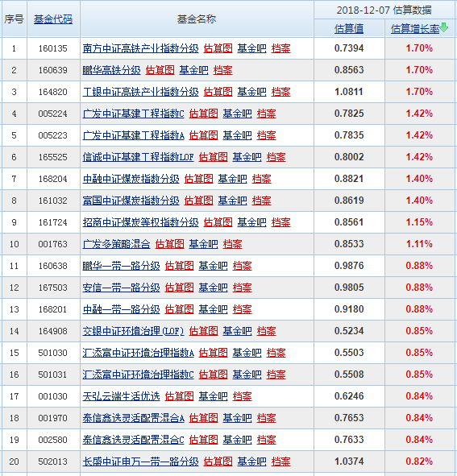Image resolution: width=457 pixels, height=476 pixels.
Task: Open fund 中融中证煤炭指数分级
Action: [131, 179]
